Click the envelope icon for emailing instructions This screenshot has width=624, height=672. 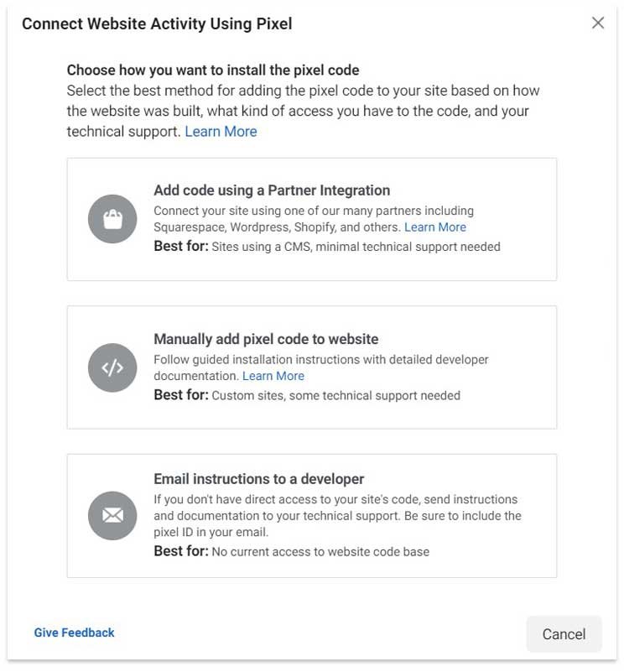112,515
